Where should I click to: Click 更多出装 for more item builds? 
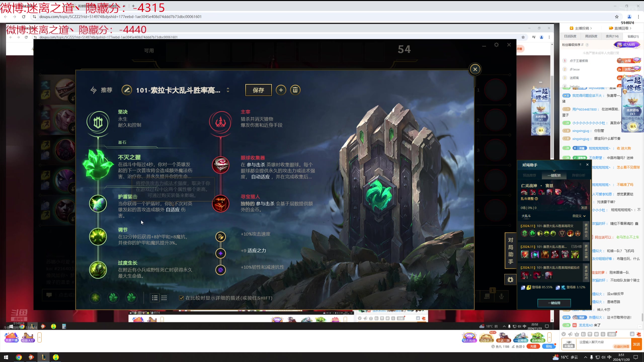(586, 251)
